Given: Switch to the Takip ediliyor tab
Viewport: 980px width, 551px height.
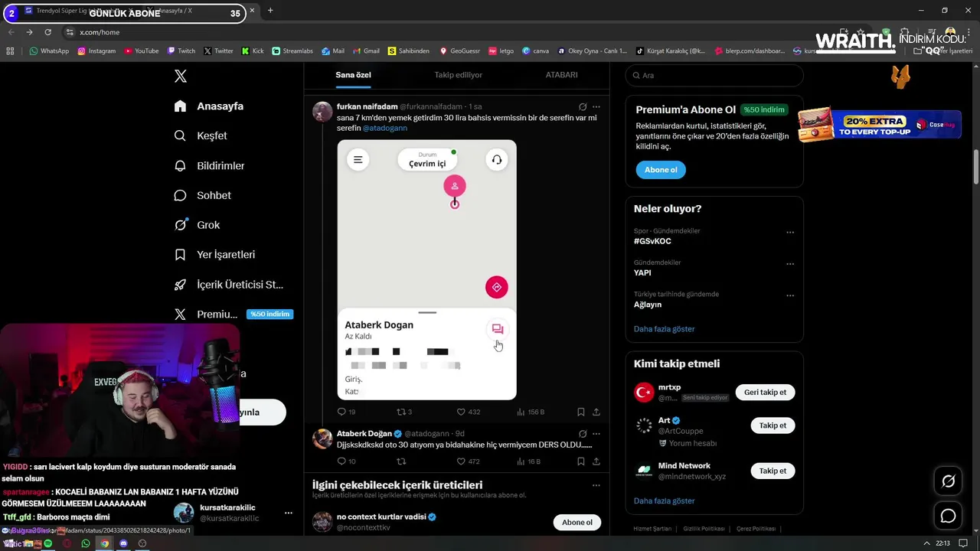Looking at the screenshot, I should 458,75.
